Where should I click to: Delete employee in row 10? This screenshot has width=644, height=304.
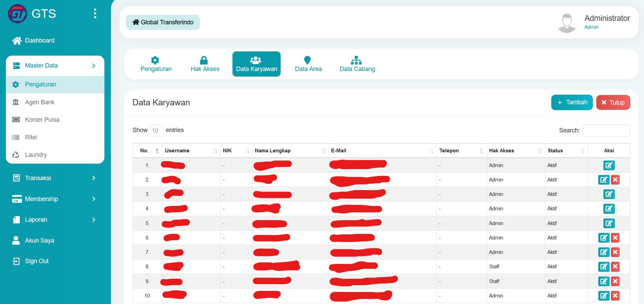tap(615, 296)
